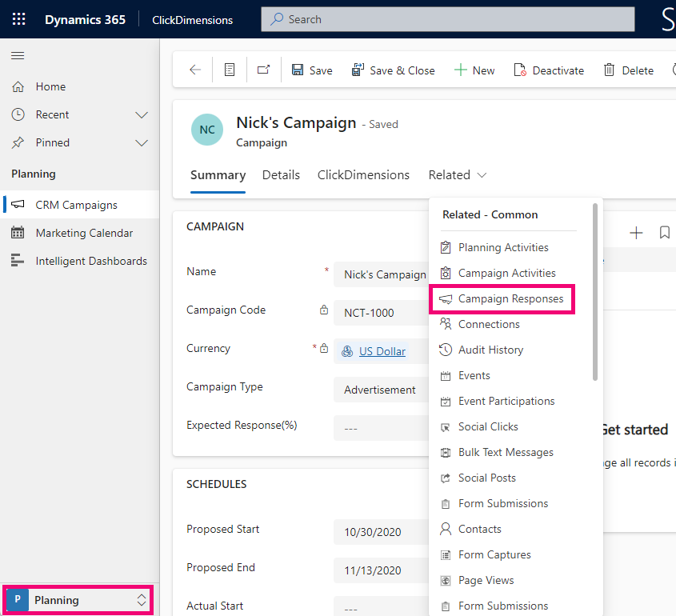The image size is (676, 616).
Task: Open the record set form icon
Action: point(230,70)
